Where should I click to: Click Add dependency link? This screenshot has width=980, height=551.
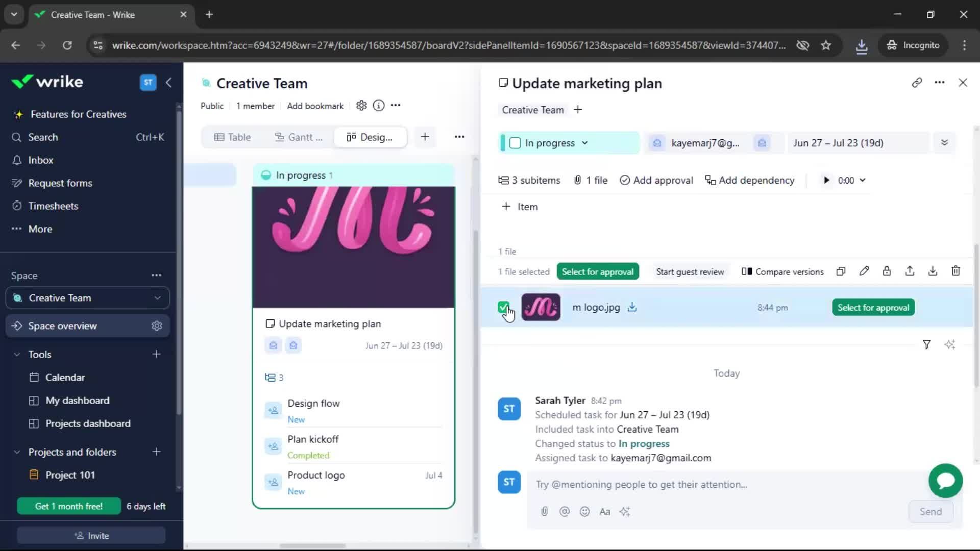click(749, 180)
